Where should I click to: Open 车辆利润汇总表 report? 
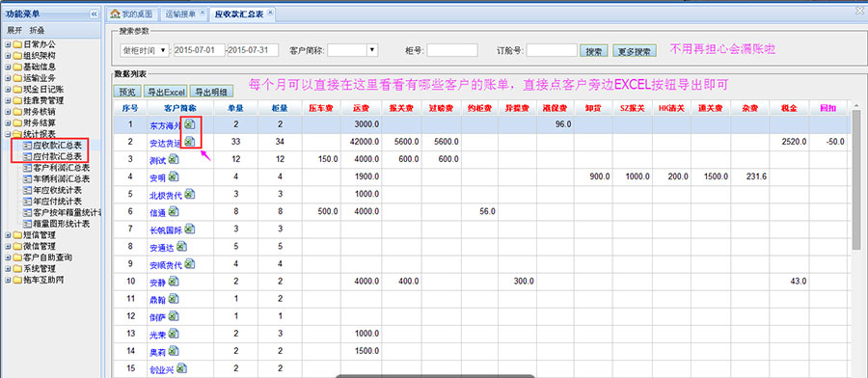(x=61, y=178)
